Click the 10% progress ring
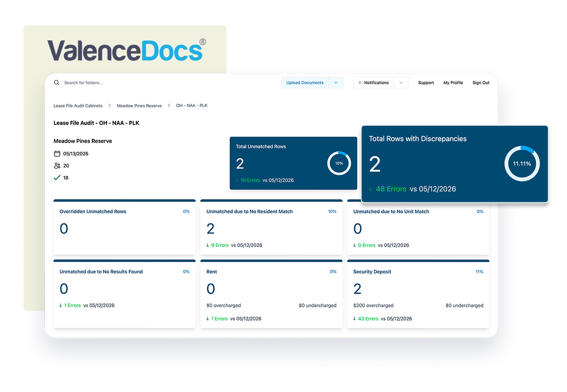The image size is (567, 392). point(339,164)
